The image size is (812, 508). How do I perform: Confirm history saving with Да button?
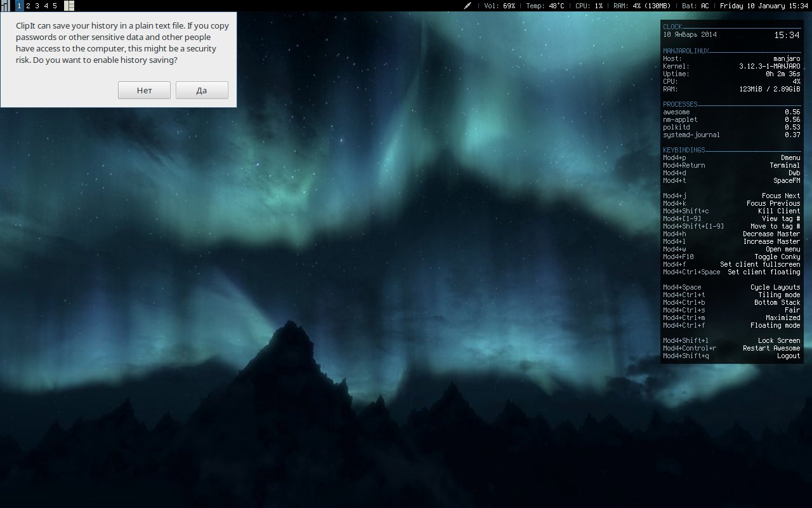(x=202, y=90)
